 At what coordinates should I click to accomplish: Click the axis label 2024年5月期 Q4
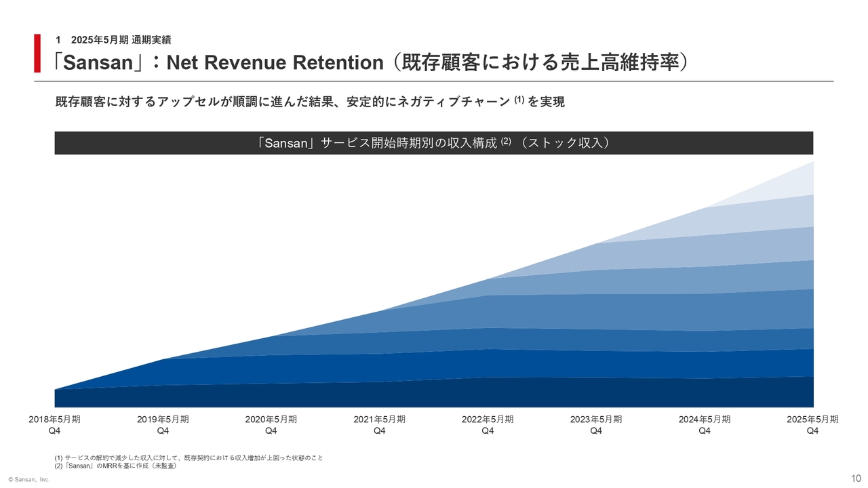[x=705, y=425]
